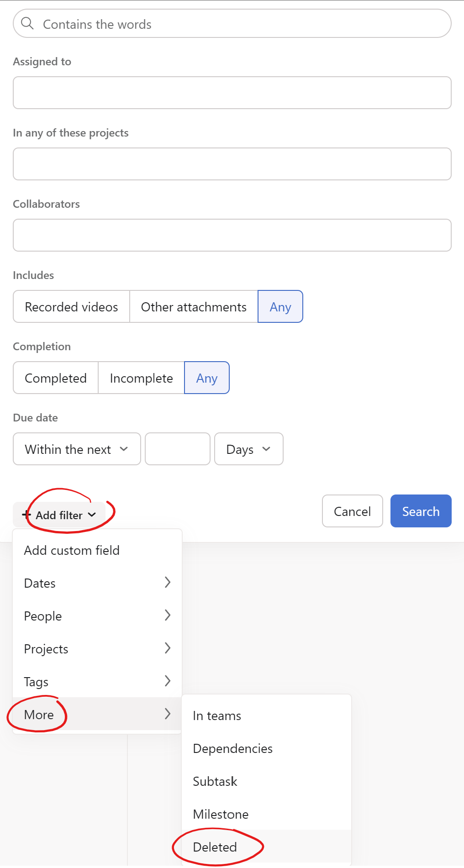Choose Add custom field

coord(72,550)
